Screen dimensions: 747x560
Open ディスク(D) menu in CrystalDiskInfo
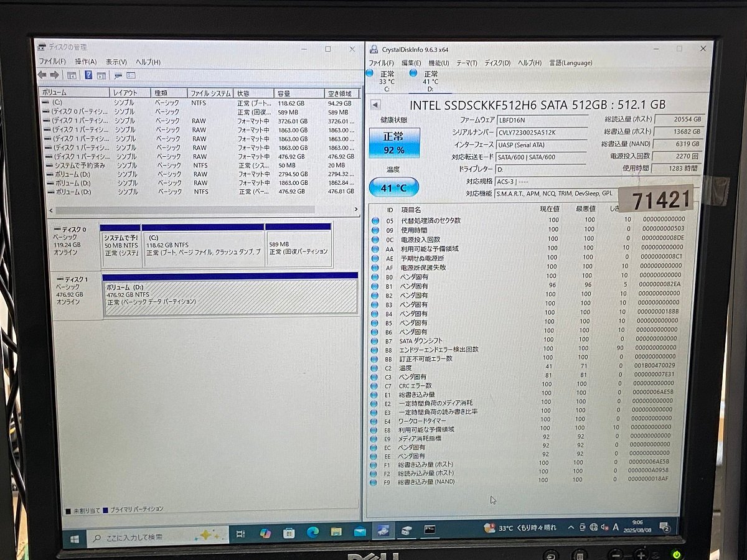497,63
